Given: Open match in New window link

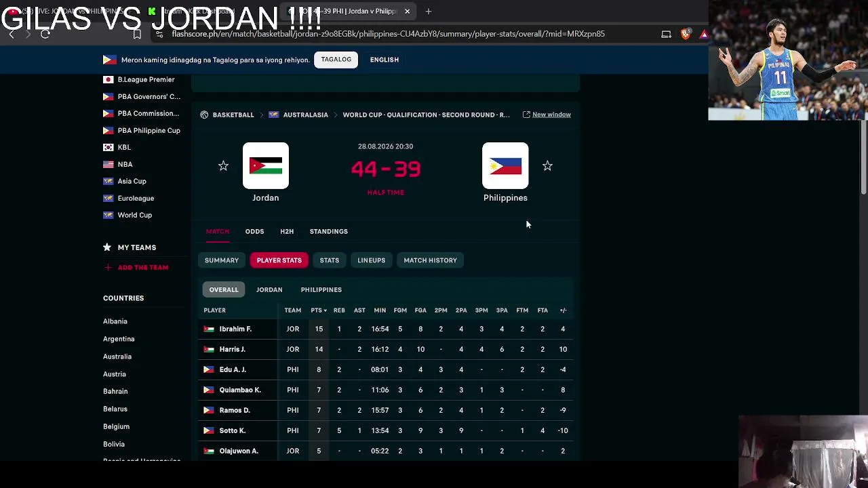Looking at the screenshot, I should pyautogui.click(x=551, y=115).
